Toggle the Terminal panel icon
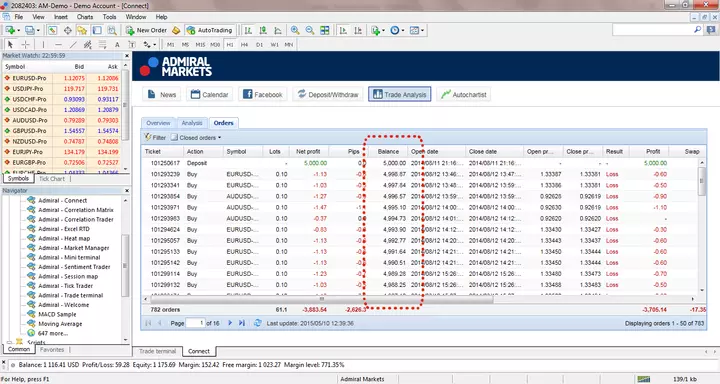Viewport: 720px width, 384px height. (x=97, y=30)
